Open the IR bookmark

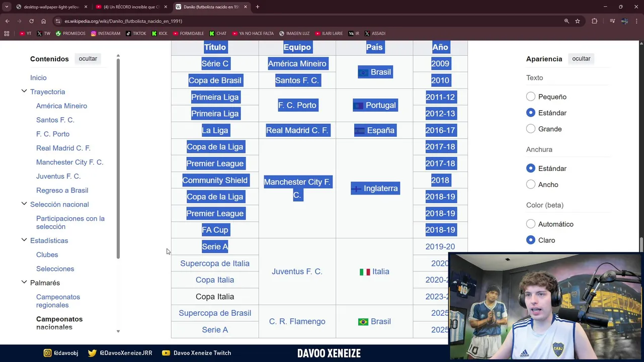point(354,34)
